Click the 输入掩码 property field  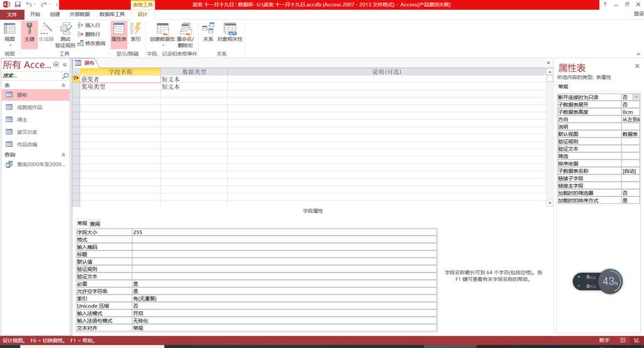(x=284, y=247)
